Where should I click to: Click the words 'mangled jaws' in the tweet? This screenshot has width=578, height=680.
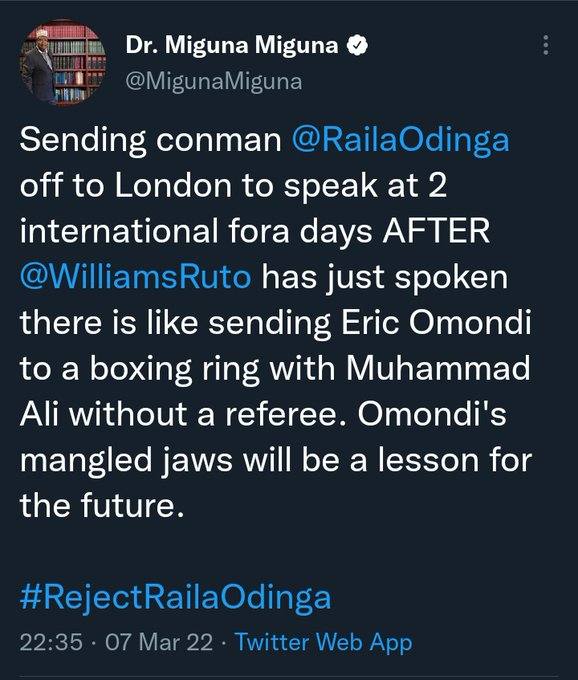[126, 461]
